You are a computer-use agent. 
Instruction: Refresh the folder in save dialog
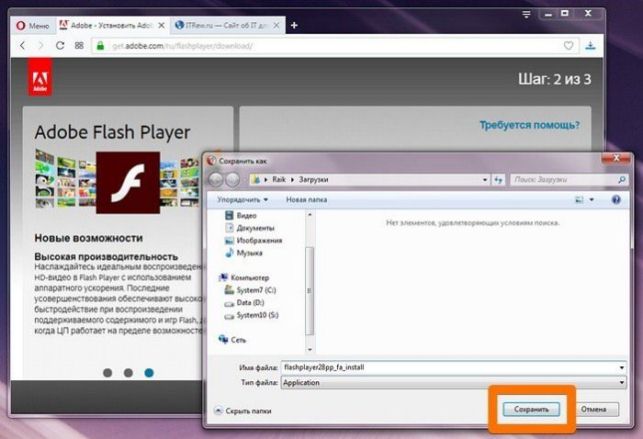(x=498, y=180)
